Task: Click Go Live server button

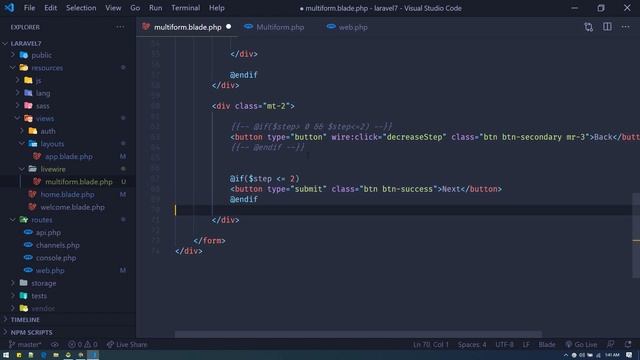Action: pyautogui.click(x=581, y=344)
